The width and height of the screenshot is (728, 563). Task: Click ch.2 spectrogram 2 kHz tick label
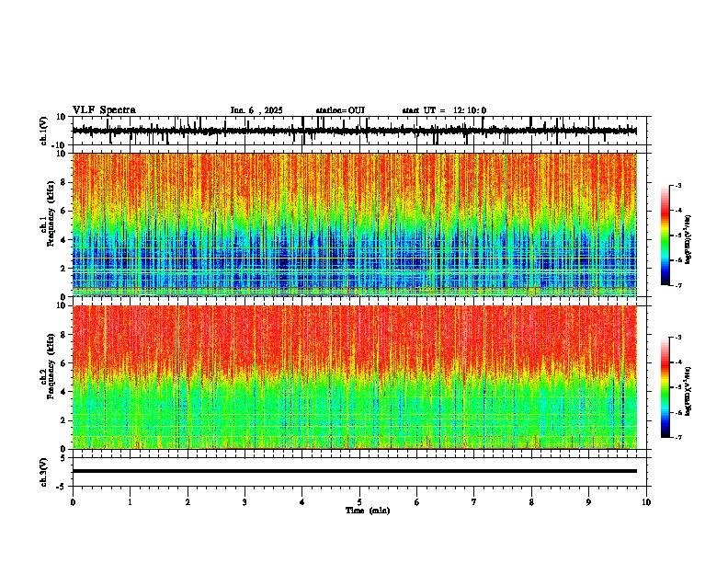64,420
